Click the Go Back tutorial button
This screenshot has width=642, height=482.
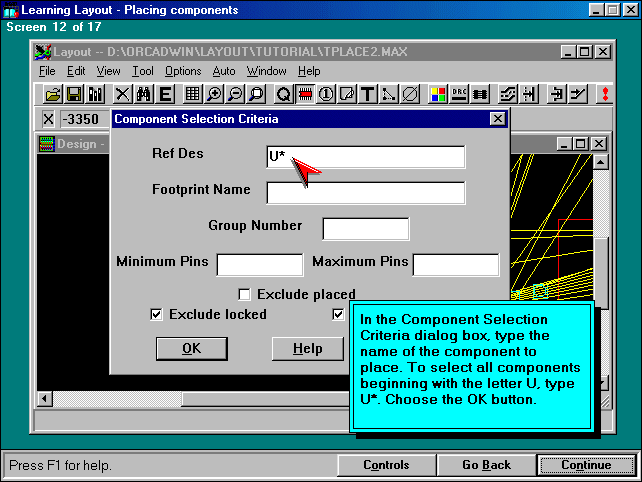[487, 465]
